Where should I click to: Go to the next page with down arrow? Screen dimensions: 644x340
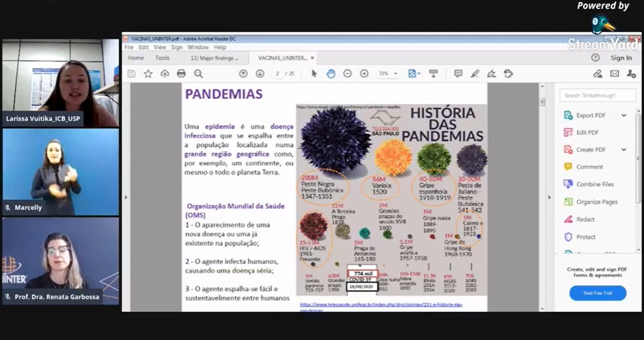(x=260, y=74)
